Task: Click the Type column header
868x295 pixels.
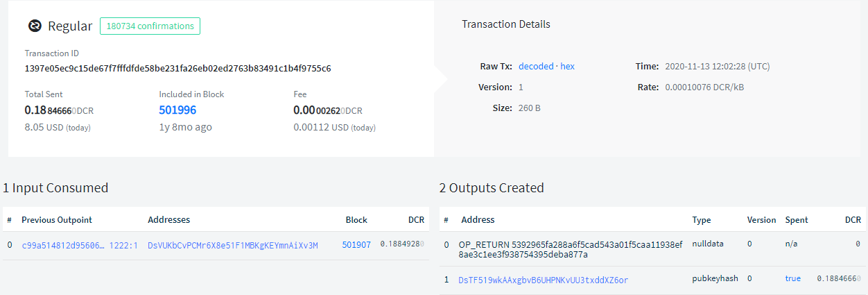Action: 702,219
